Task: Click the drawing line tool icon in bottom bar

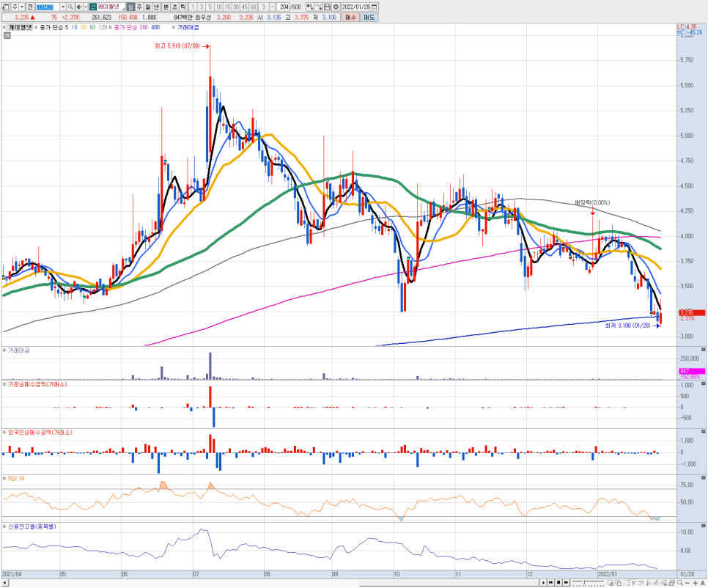Action: (656, 583)
